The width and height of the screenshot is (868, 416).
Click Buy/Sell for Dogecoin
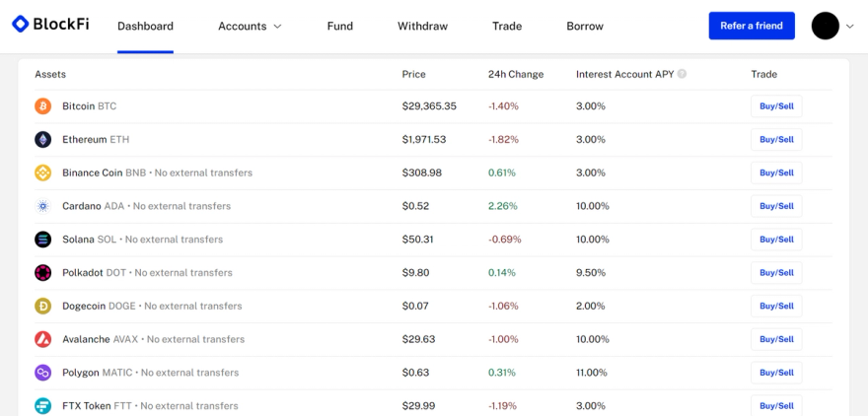[x=776, y=306]
